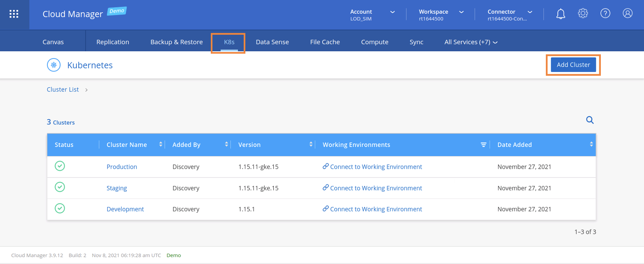Image resolution: width=644 pixels, height=264 pixels.
Task: Click the filter icon in Working Environments header
Action: (x=483, y=145)
